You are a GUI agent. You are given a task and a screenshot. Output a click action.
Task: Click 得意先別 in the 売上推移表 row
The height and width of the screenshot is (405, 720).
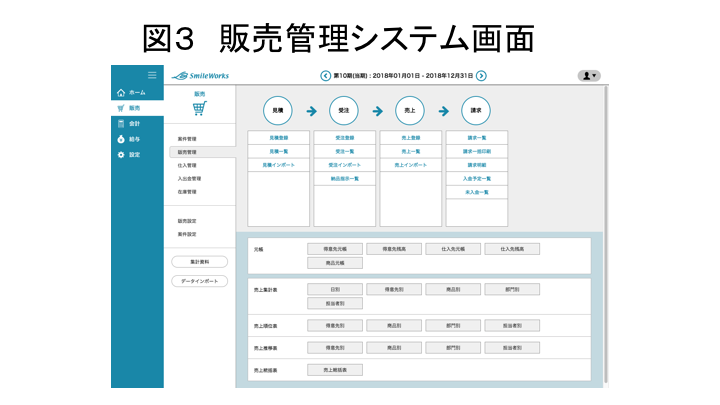(335, 348)
